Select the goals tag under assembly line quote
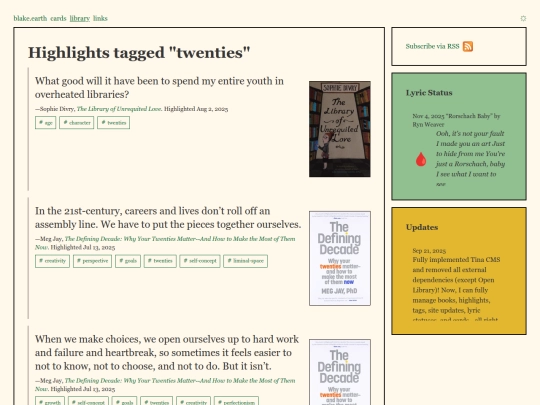Screen dimensions: 540x405 (128, 261)
